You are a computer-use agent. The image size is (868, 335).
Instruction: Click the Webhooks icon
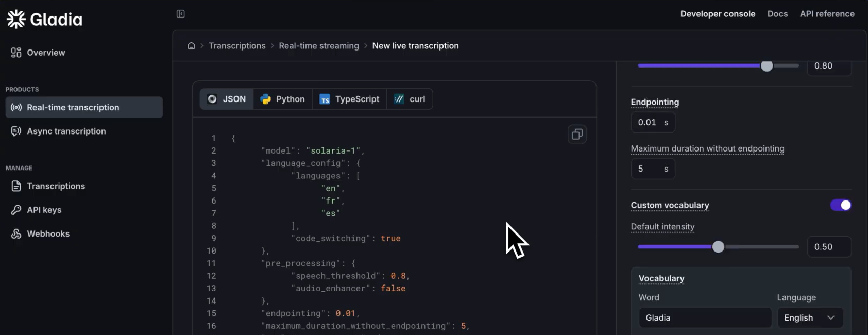[16, 234]
